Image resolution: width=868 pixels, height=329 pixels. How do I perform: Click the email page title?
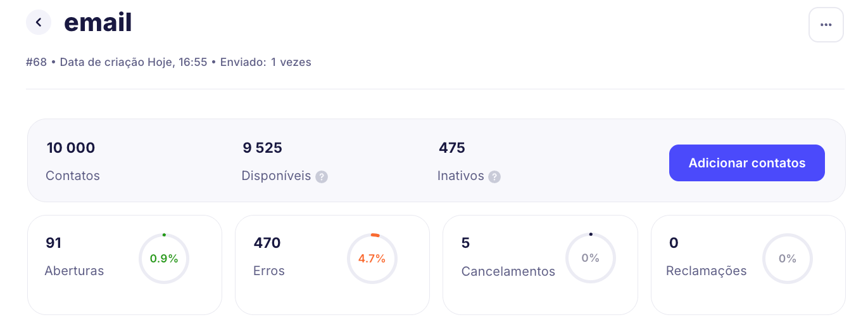tap(98, 23)
